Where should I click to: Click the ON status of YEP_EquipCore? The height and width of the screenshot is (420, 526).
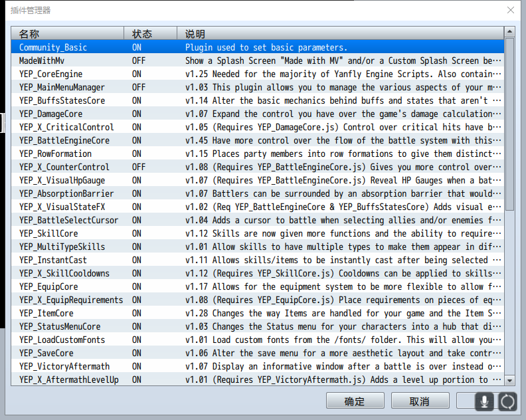(137, 286)
